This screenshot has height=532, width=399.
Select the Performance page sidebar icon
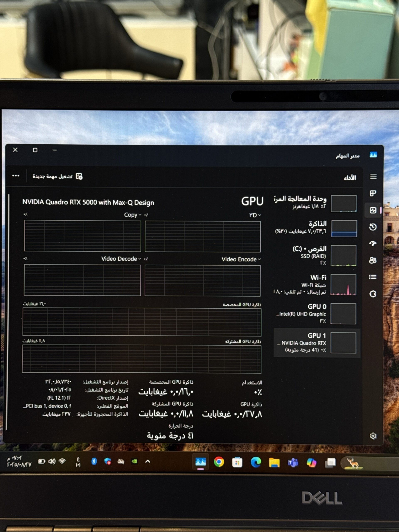tap(373, 211)
